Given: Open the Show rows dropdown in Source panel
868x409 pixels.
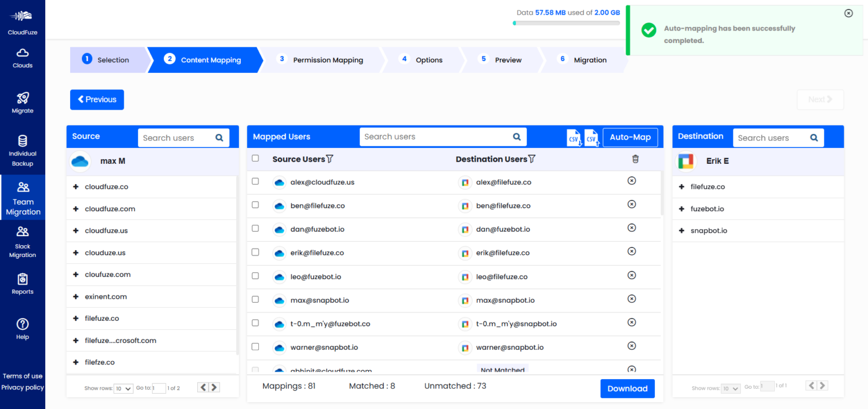Looking at the screenshot, I should point(123,388).
